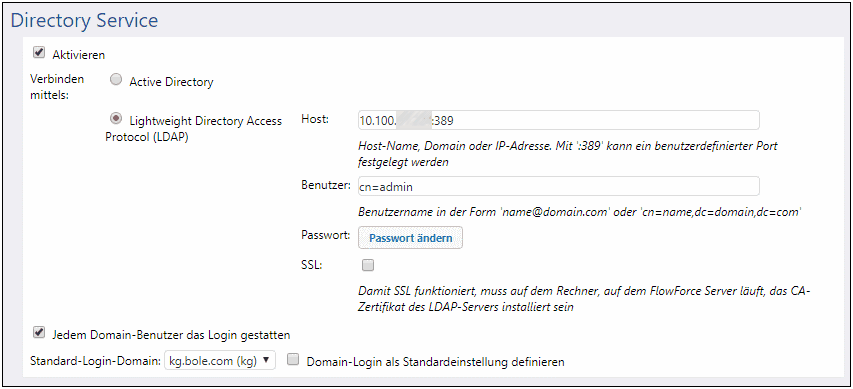Click the Domain-Login als Standardeinstellung label text
This screenshot has width=853, height=389.
(x=436, y=361)
